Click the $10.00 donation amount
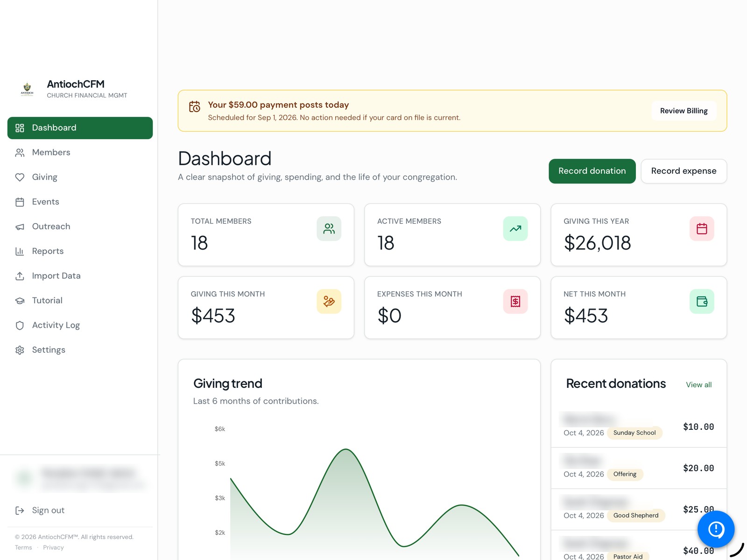This screenshot has height=560, width=747. 698,427
